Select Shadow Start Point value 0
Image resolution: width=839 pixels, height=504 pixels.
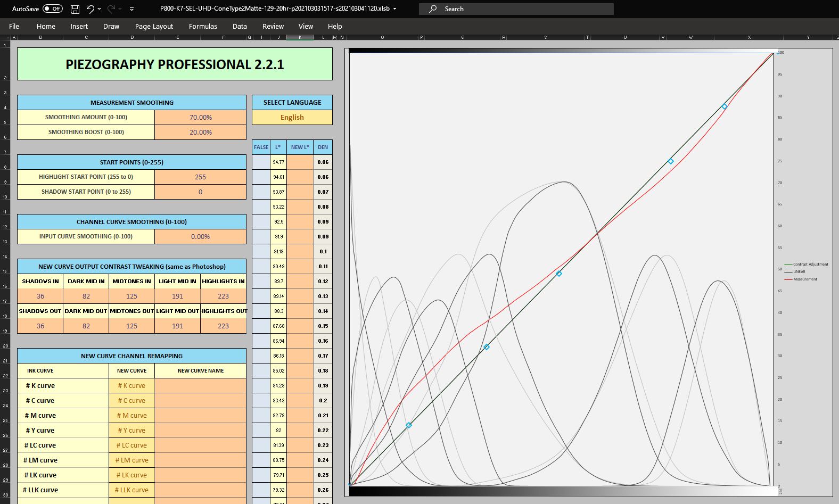coord(201,192)
